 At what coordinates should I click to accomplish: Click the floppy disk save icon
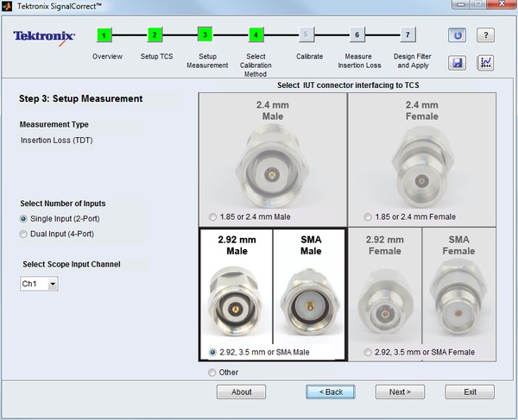tap(457, 63)
